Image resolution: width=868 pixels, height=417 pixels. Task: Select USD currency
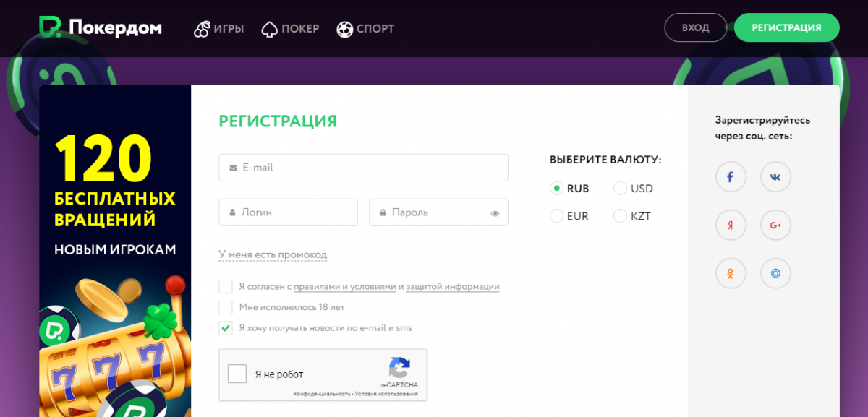(620, 188)
